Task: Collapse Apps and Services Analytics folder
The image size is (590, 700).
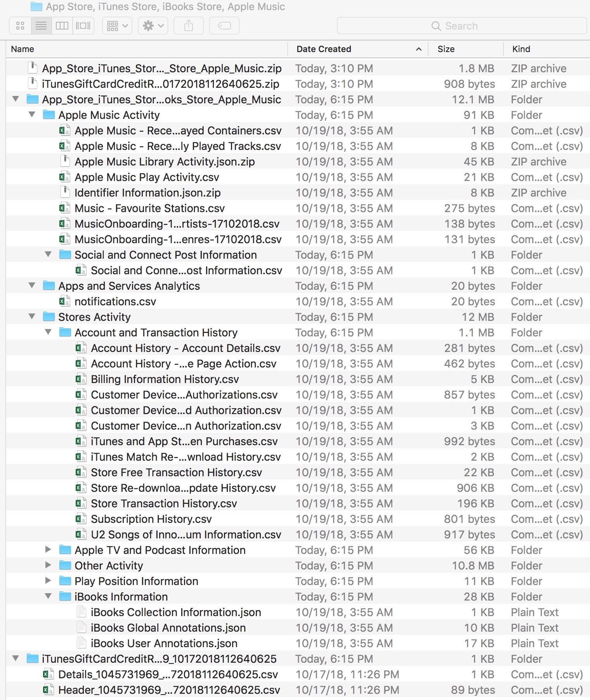Action: 32,286
